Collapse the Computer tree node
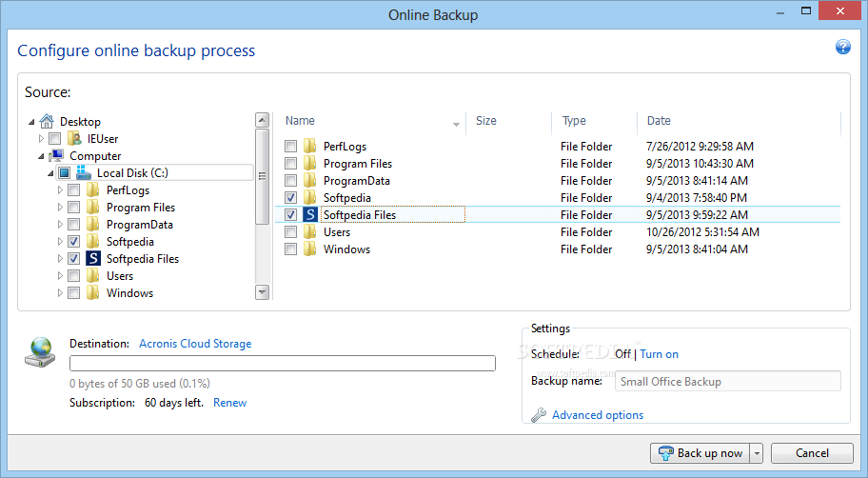 point(41,156)
